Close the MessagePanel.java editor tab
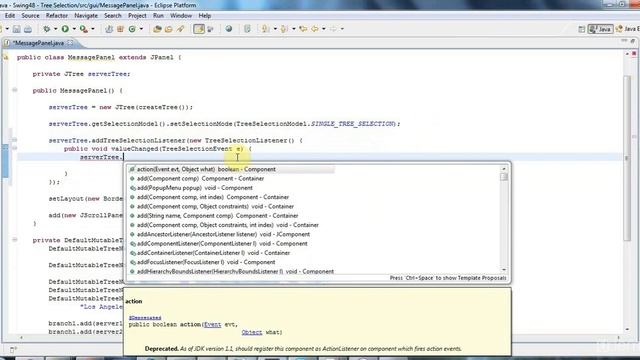Image resolution: width=640 pixels, height=360 pixels. [70, 42]
